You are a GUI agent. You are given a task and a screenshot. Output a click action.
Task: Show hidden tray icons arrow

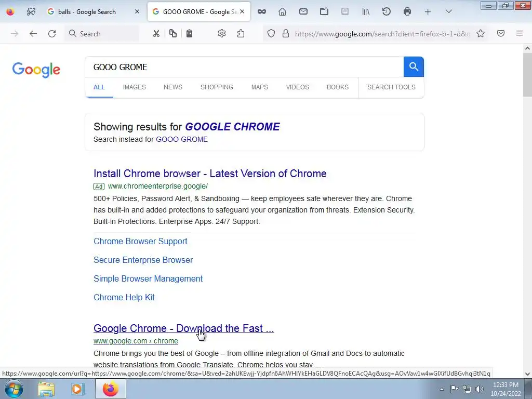coord(442,389)
